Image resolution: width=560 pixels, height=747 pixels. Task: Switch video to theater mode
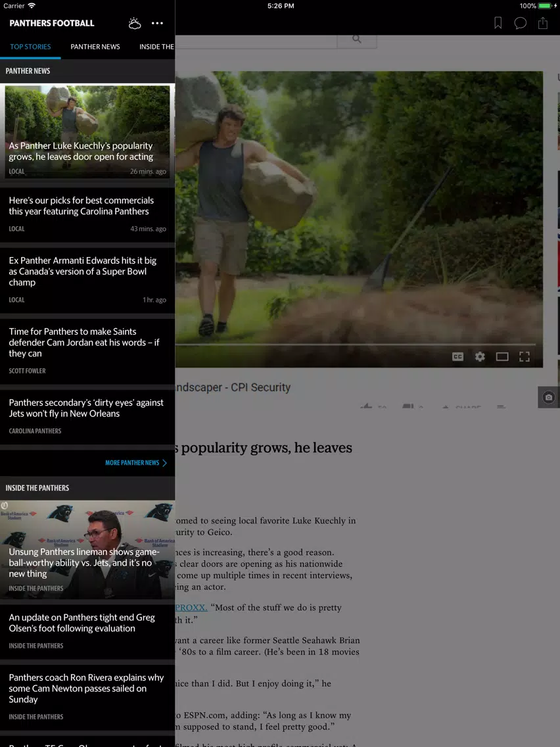point(502,357)
